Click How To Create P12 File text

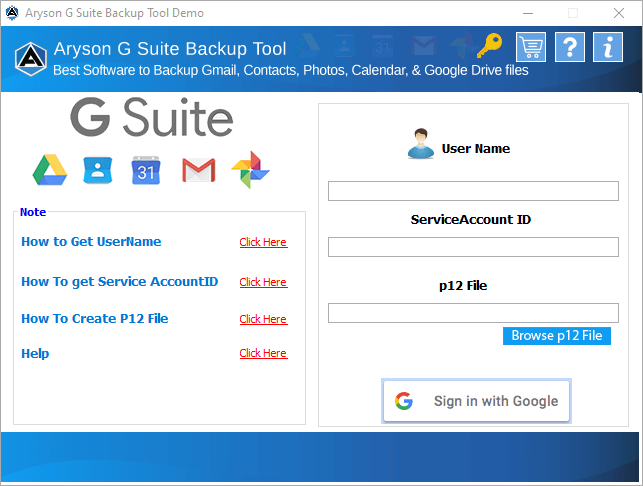(x=95, y=319)
